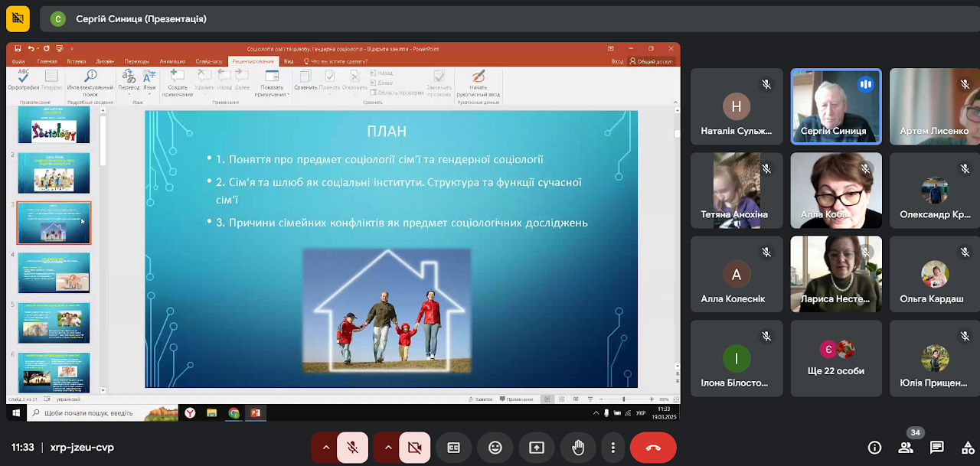
Task: Adjust the PowerPoint zoom slider
Action: pos(624,399)
